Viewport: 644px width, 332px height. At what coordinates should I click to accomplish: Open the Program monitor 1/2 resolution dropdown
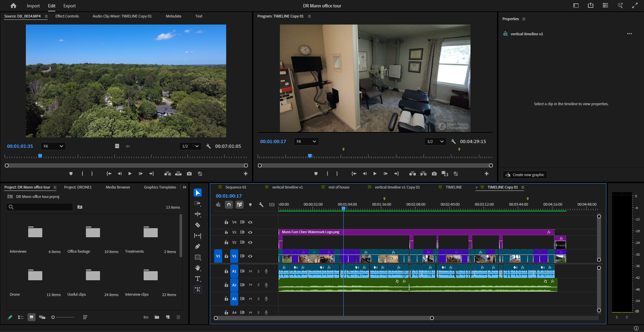tap(435, 141)
